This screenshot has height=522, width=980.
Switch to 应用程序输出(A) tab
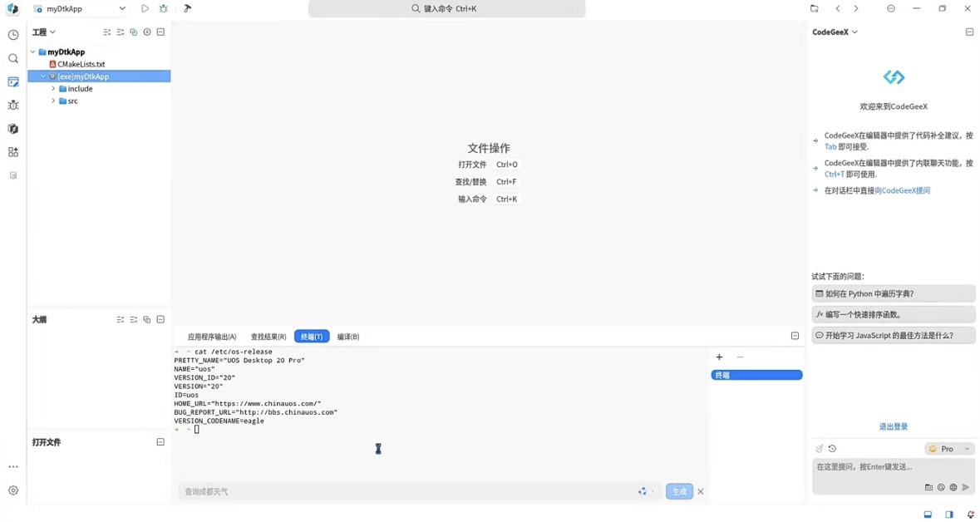pos(213,337)
